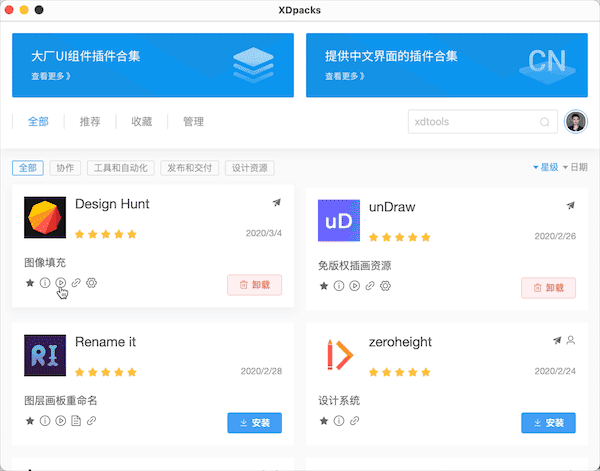
Task: Click unDraw paper plane icon
Action: (571, 205)
